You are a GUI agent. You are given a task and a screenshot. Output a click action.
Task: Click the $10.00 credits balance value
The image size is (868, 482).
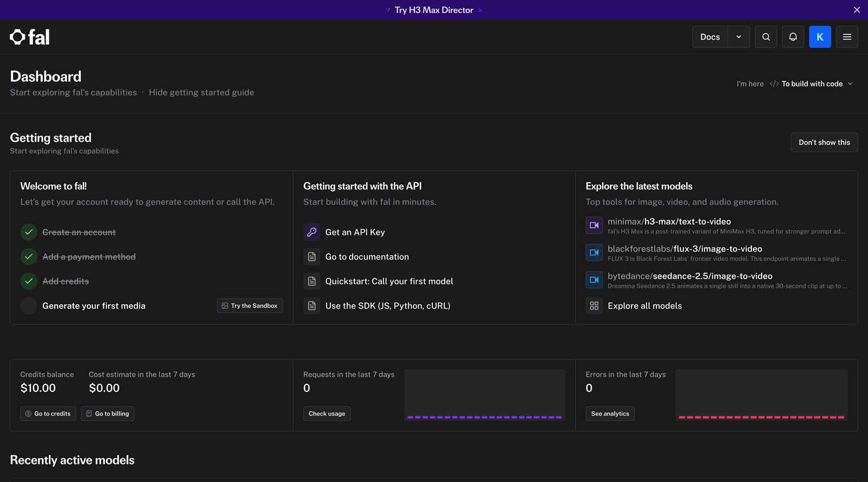coord(38,388)
